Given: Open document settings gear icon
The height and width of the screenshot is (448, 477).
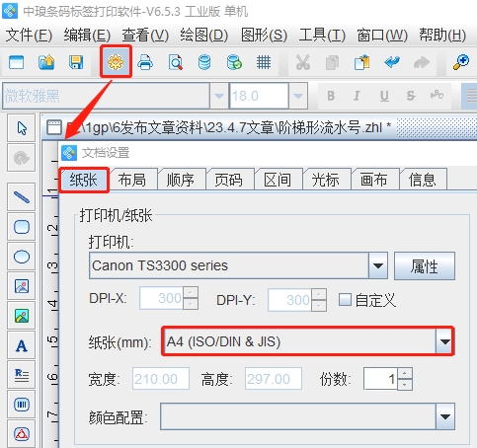Looking at the screenshot, I should [116, 62].
